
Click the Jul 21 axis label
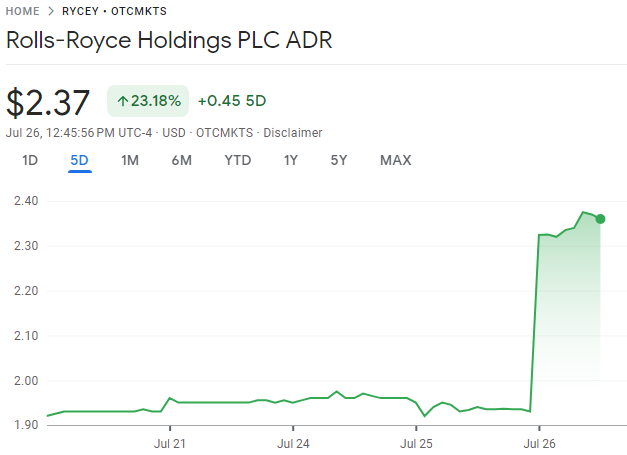[170, 444]
